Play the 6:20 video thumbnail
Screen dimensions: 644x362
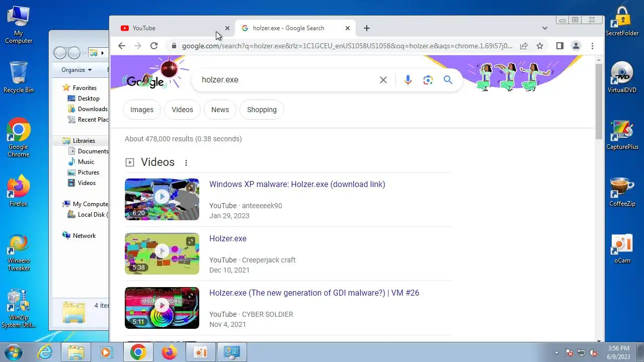click(162, 199)
